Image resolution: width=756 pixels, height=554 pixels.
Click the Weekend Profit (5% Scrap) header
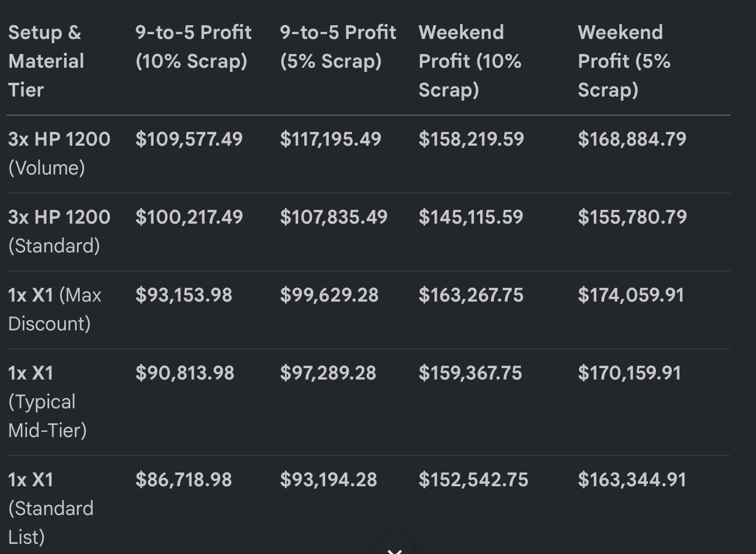[x=624, y=61]
